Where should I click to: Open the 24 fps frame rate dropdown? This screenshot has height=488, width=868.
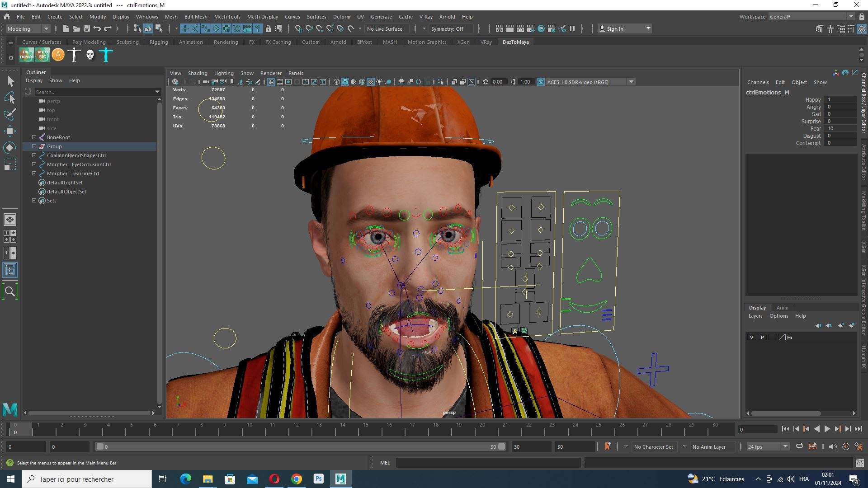(x=768, y=446)
